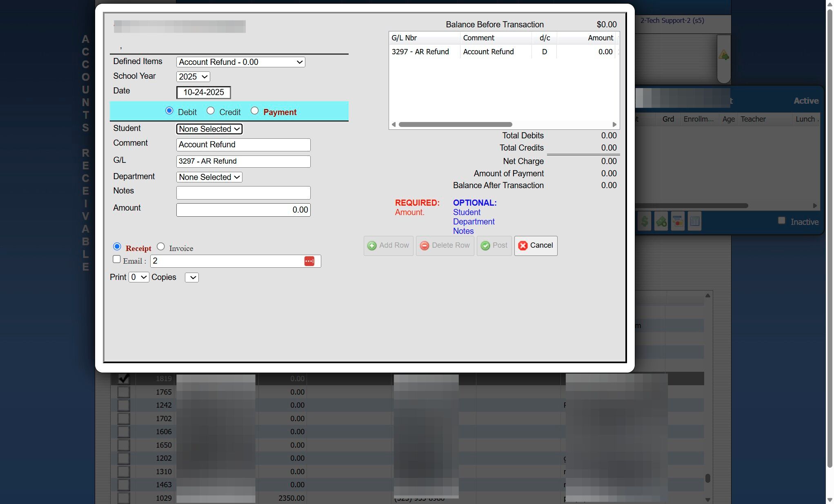Expand the School Year dropdown
The height and width of the screenshot is (504, 834).
coord(193,77)
